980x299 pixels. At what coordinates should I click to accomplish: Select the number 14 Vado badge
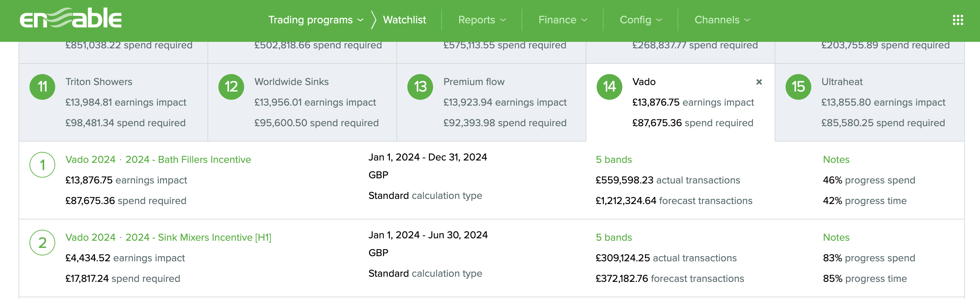(x=609, y=87)
